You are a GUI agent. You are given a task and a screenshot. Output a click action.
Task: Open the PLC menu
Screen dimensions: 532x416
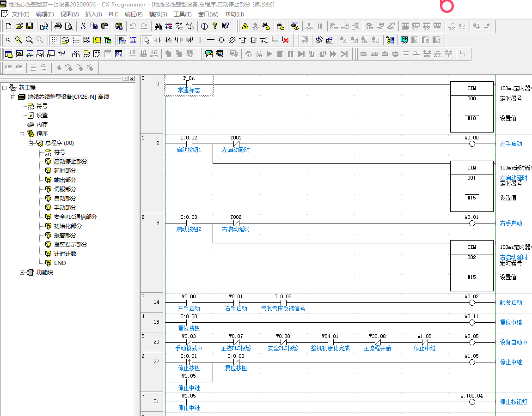(x=113, y=14)
